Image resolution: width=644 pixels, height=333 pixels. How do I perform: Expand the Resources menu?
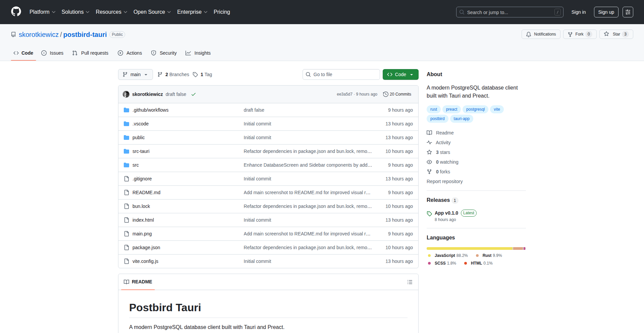[x=111, y=12]
